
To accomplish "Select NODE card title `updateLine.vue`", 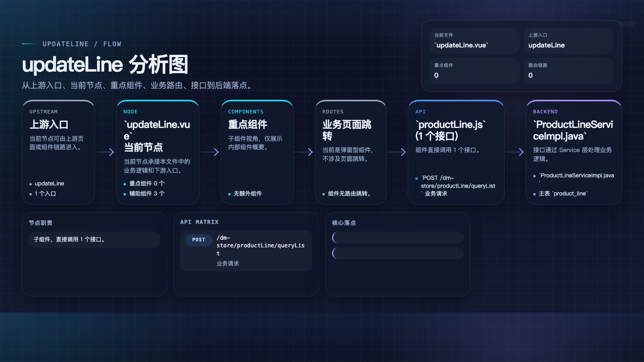I will coord(157,130).
